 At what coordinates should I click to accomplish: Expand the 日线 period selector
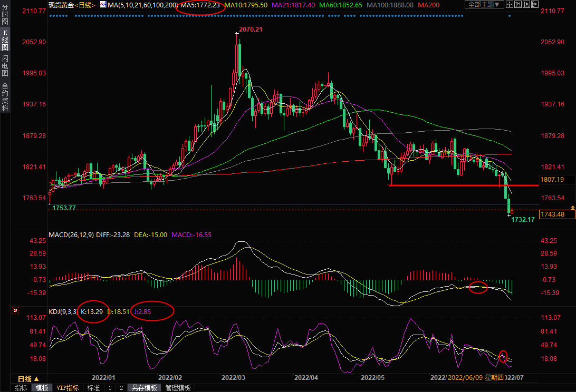[28, 379]
